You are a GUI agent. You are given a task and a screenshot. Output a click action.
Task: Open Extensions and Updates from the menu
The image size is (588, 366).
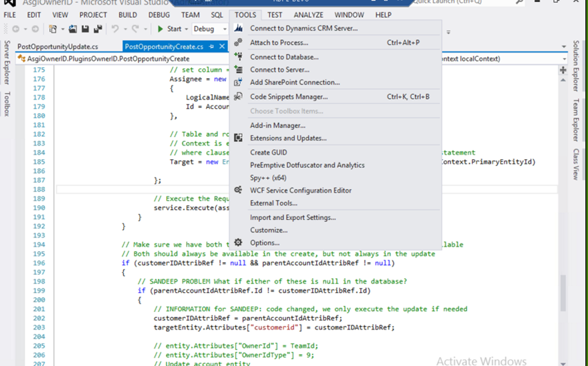click(288, 138)
